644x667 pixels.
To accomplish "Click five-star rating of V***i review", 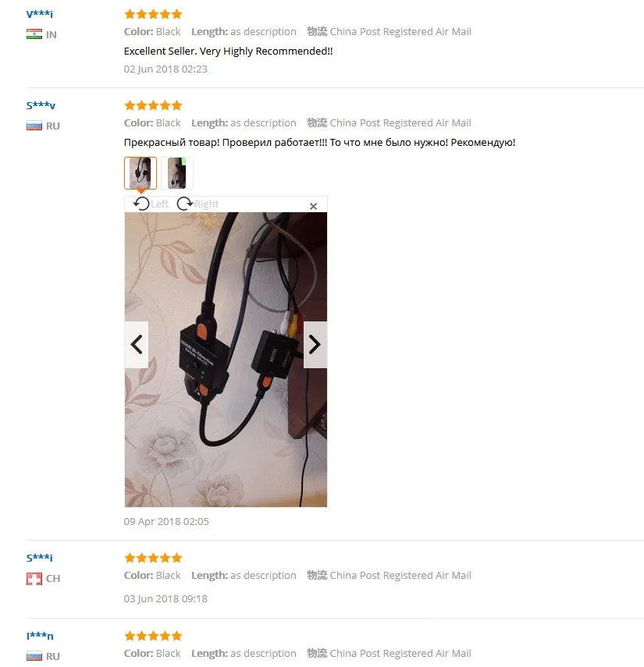I will [x=153, y=14].
